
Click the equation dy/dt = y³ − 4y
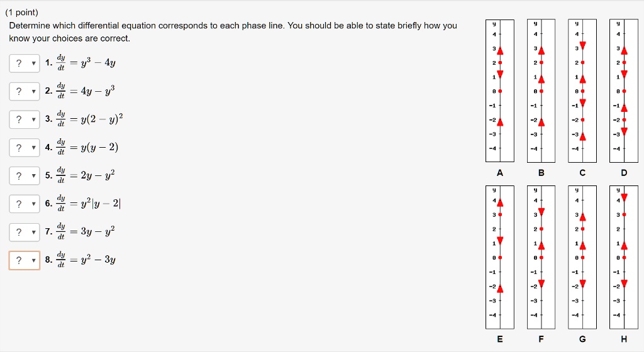click(x=86, y=63)
